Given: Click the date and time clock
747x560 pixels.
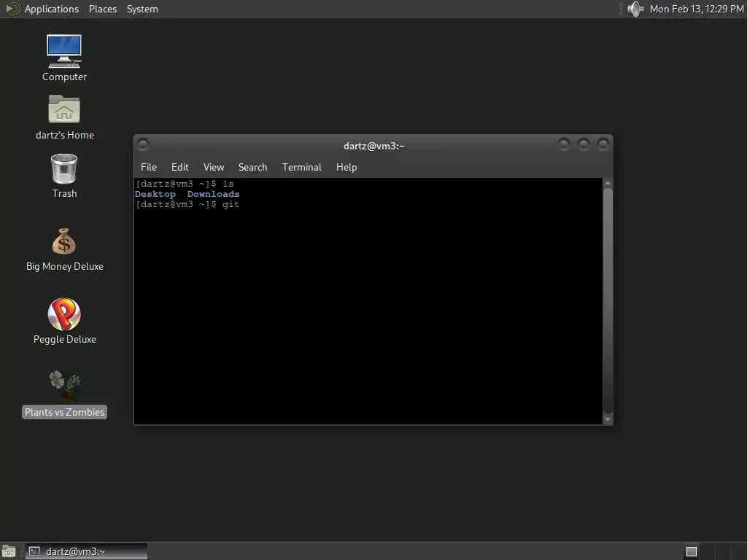Looking at the screenshot, I should 697,9.
